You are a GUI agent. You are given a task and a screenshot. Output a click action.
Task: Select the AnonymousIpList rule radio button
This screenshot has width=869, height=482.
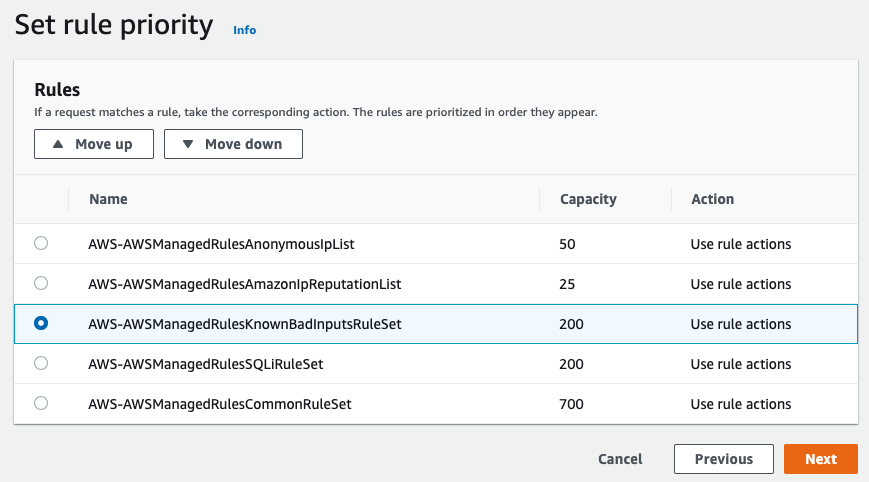41,243
